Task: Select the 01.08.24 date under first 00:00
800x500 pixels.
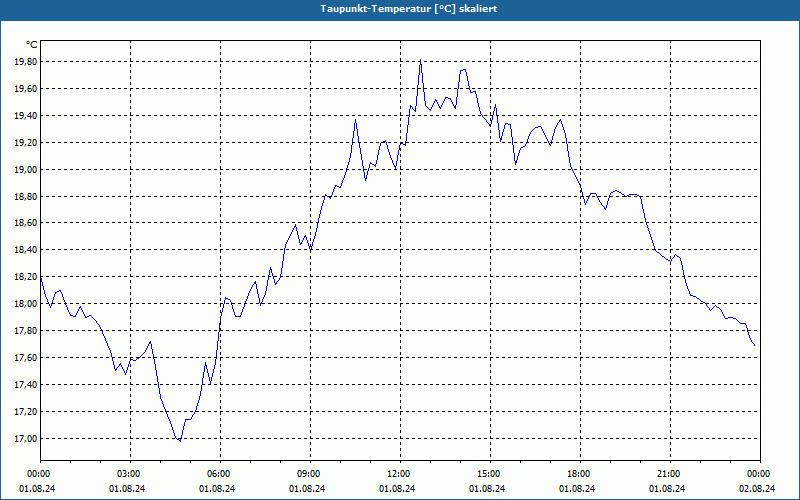Action: click(x=38, y=489)
